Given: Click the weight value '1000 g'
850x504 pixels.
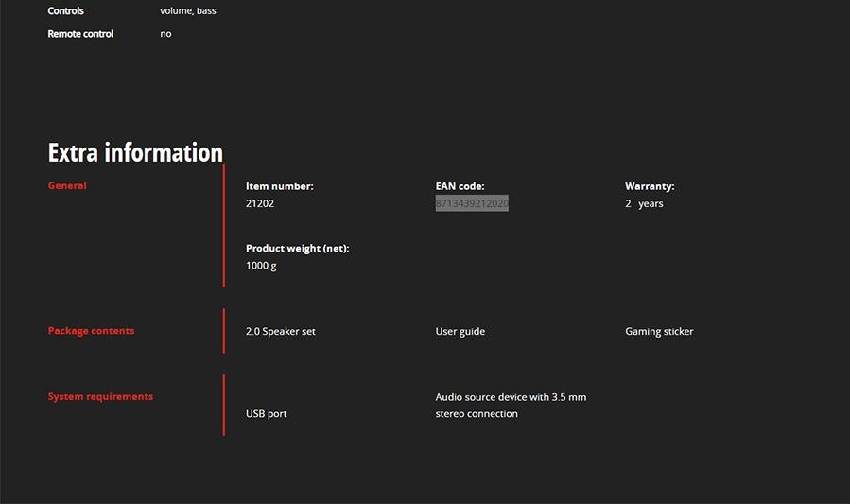Looking at the screenshot, I should tap(261, 266).
